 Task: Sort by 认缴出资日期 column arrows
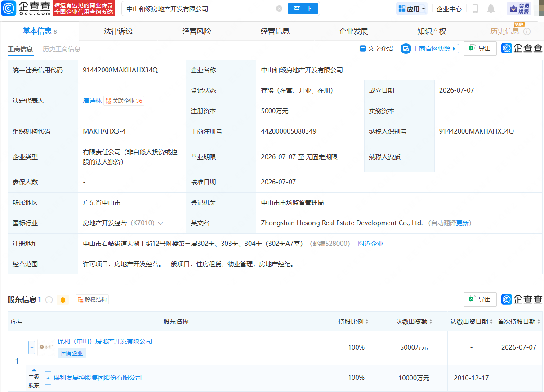coord(491,322)
